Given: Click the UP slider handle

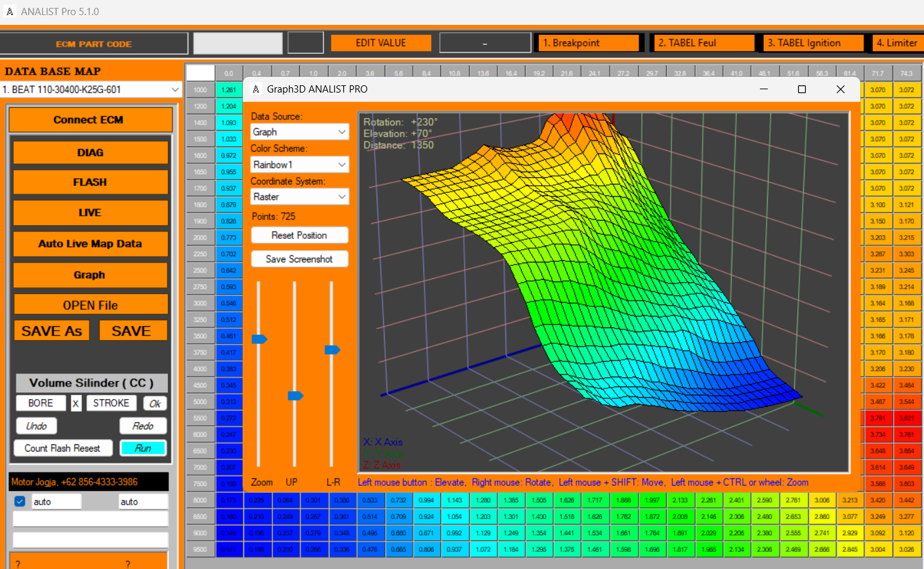Looking at the screenshot, I should (295, 396).
